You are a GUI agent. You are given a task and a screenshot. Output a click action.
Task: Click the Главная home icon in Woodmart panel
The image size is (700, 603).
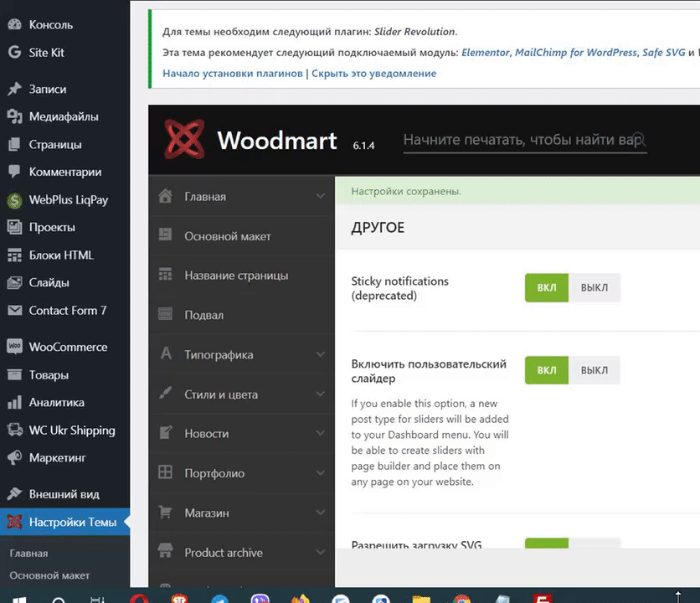(165, 196)
